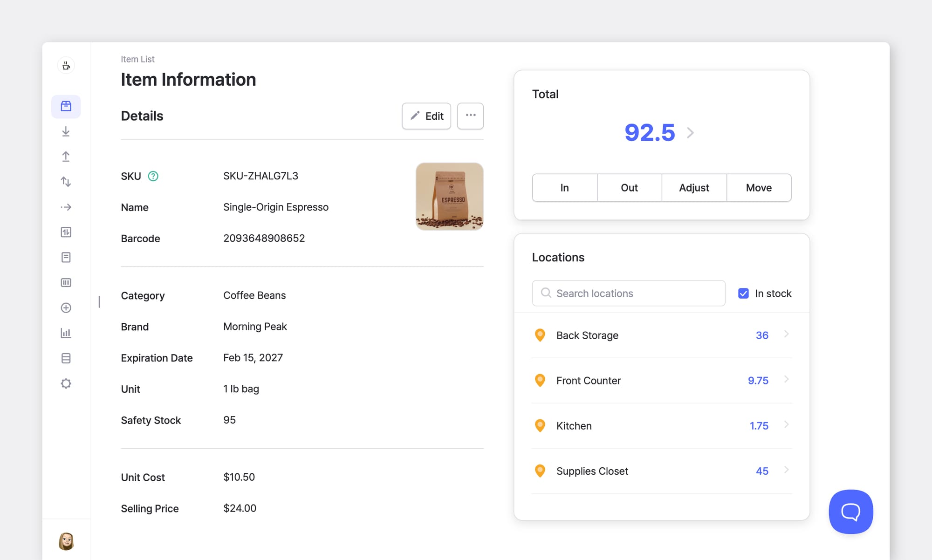Click the Morning Peak brand value
This screenshot has width=932, height=560.
tap(255, 327)
